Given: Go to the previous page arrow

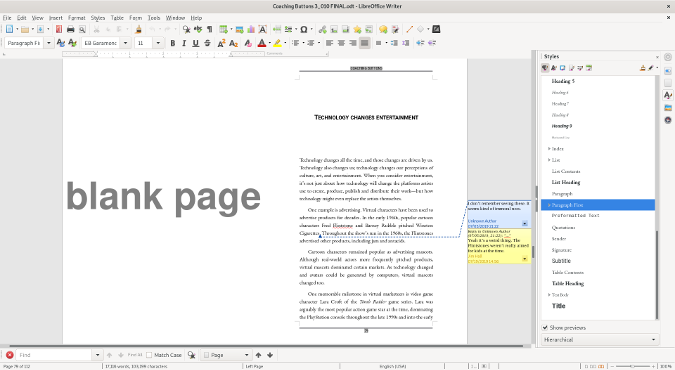Looking at the screenshot, I should tap(258, 355).
